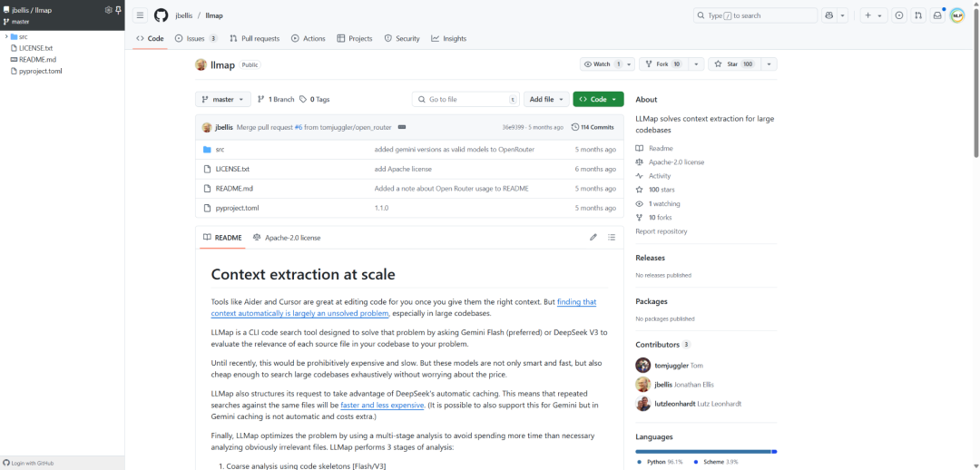
Task: Open pyproject.toml in the sidebar tree
Action: tap(36, 72)
